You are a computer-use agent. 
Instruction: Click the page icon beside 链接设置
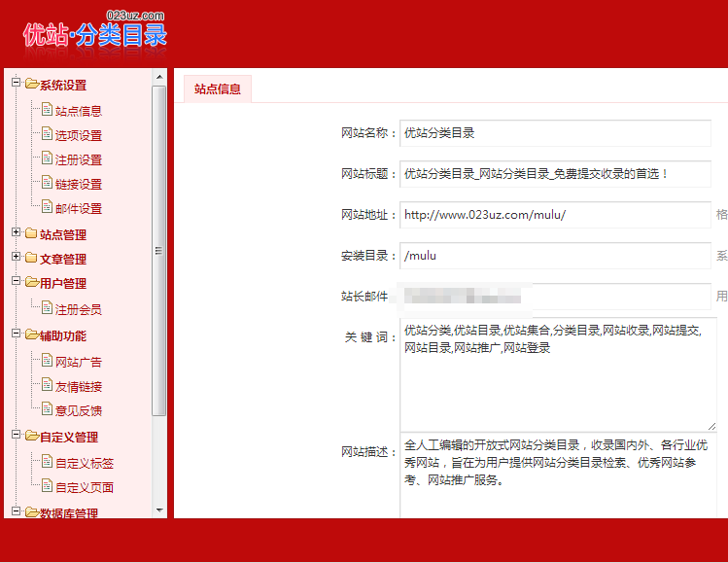47,182
